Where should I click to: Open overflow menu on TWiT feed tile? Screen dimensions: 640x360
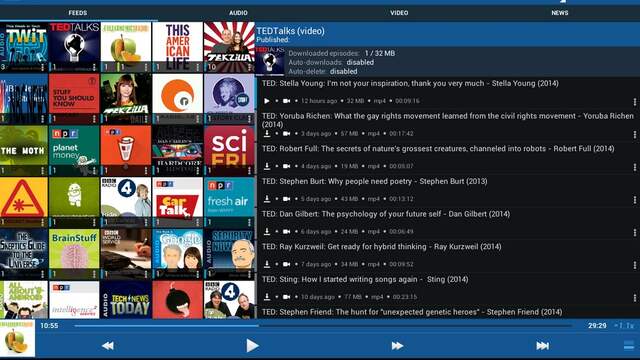(x=42, y=67)
